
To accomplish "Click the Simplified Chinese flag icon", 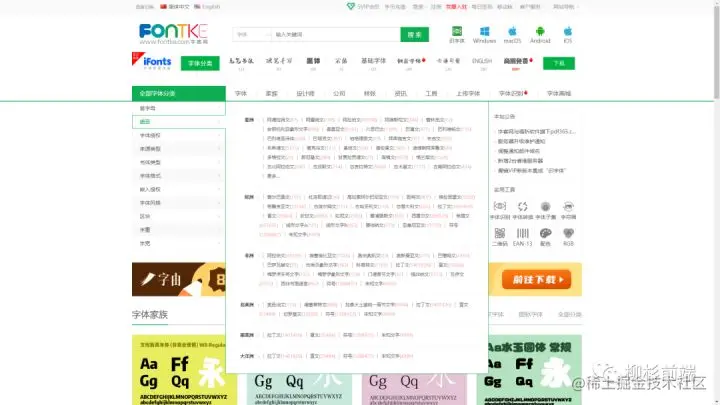I will (163, 6).
